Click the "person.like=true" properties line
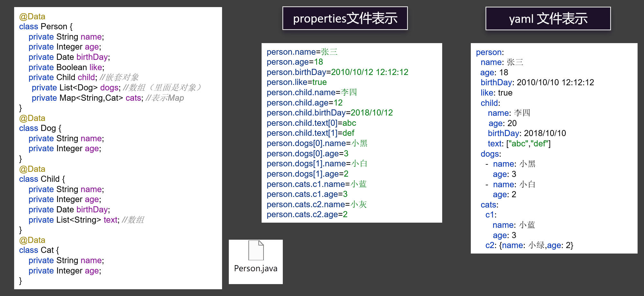 [296, 82]
